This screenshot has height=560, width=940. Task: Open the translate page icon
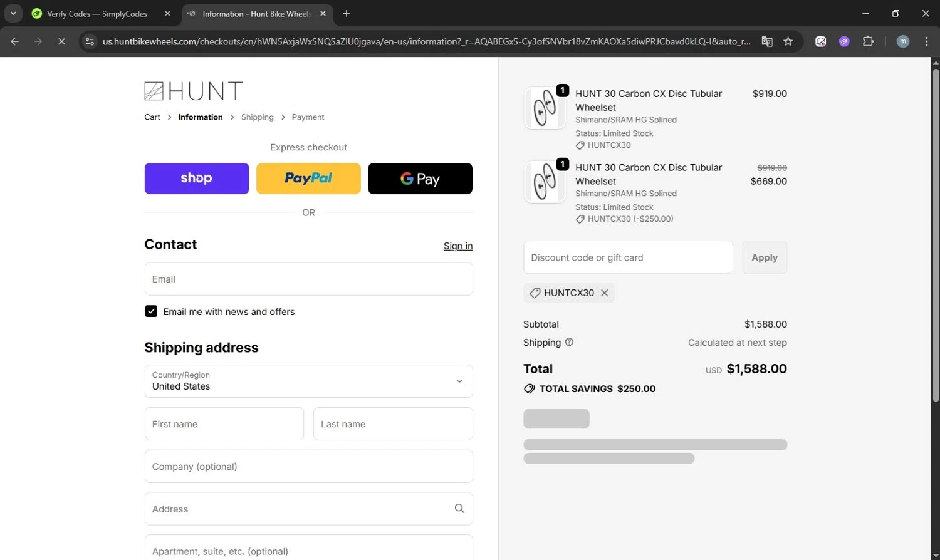click(x=767, y=41)
